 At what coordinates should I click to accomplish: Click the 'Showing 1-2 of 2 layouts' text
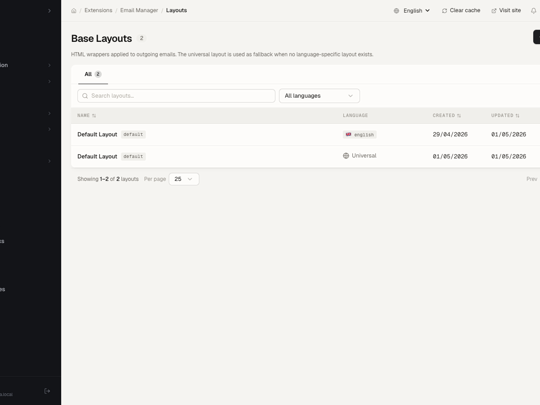(108, 179)
